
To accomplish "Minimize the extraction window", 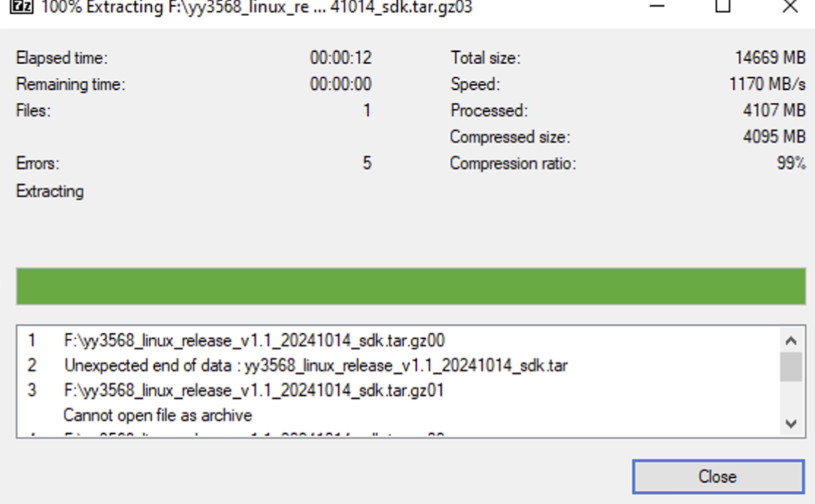I will (x=657, y=7).
